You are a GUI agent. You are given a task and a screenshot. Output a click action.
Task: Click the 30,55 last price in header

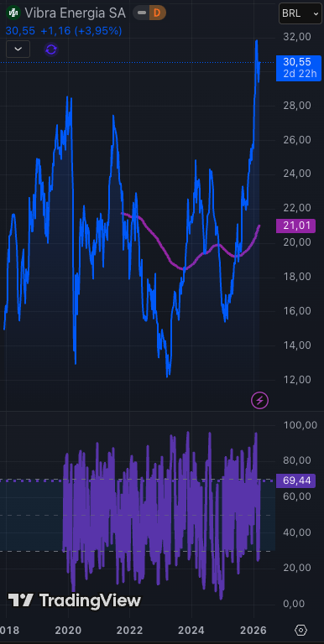point(20,31)
